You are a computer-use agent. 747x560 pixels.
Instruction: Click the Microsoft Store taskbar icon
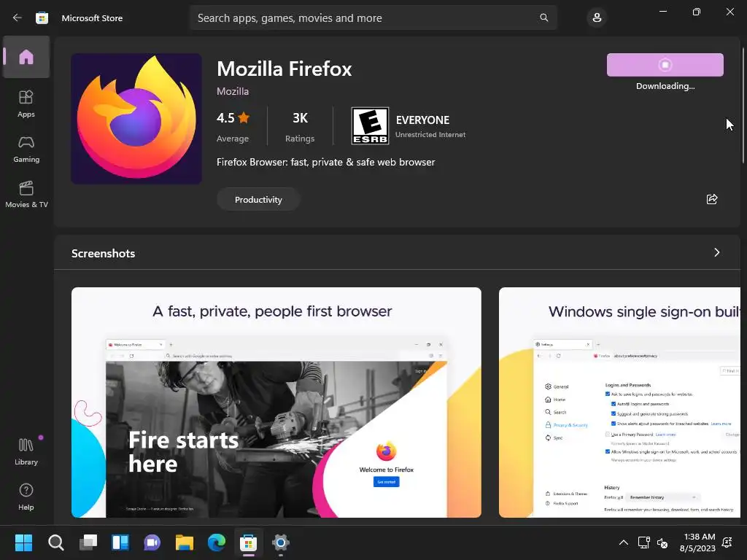tap(248, 542)
